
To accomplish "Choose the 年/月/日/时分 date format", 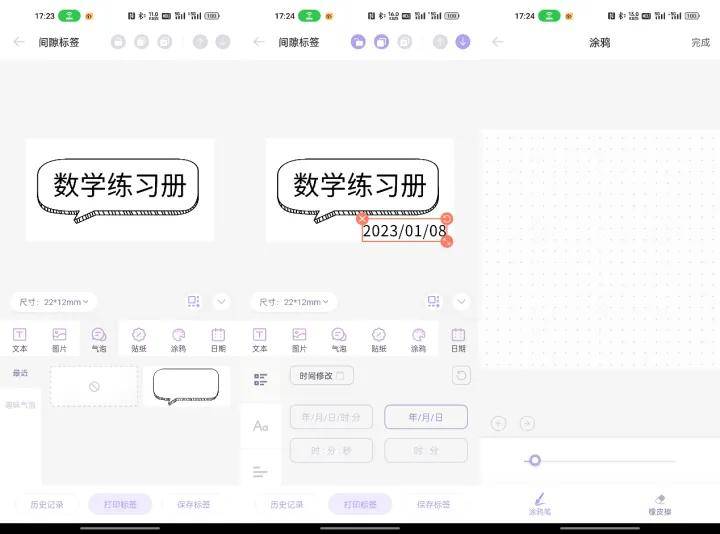I will (x=331, y=417).
